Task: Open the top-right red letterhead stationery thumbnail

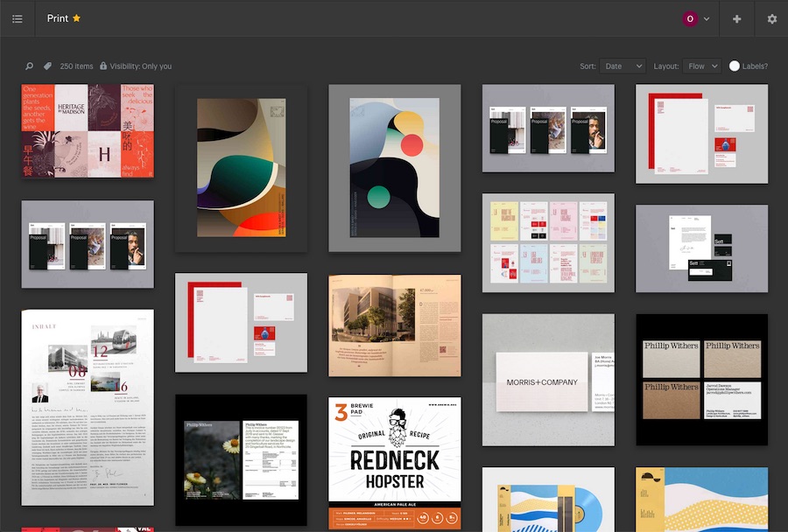Action: click(x=701, y=134)
